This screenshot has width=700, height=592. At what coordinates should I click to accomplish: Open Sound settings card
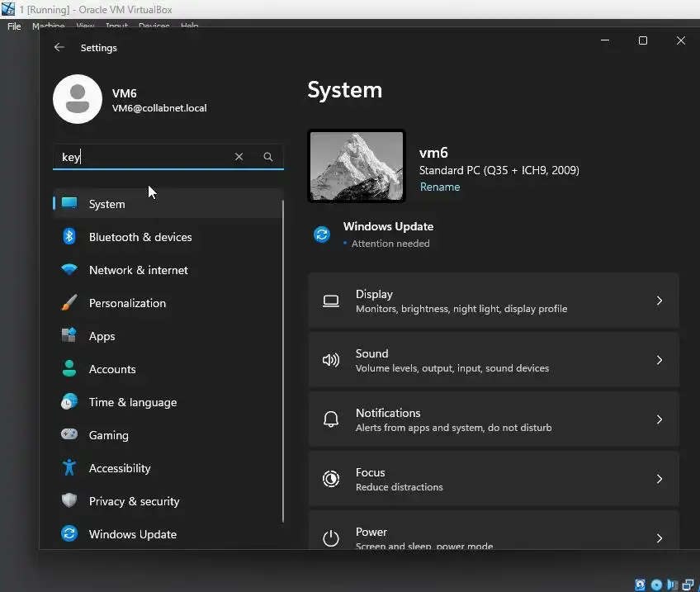coord(494,360)
